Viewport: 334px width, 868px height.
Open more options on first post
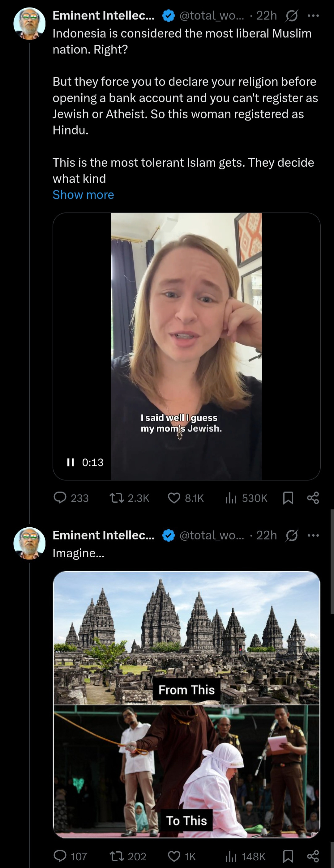click(314, 15)
